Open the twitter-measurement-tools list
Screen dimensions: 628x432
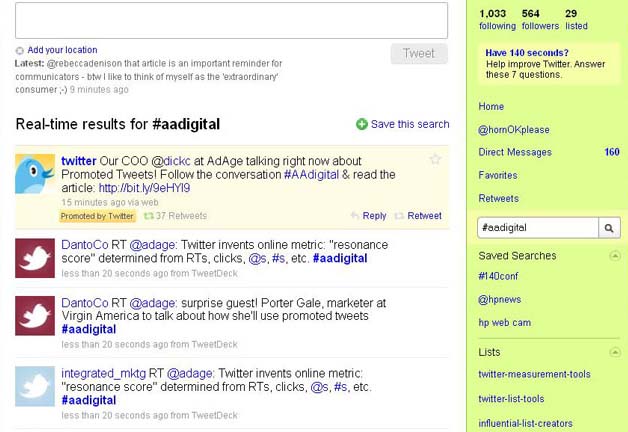534,374
